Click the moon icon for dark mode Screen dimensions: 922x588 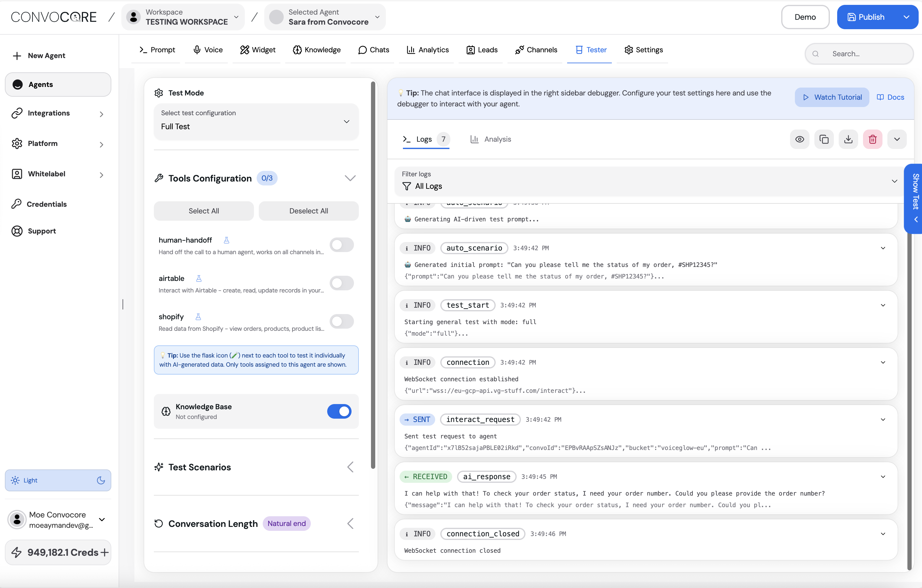[101, 480]
